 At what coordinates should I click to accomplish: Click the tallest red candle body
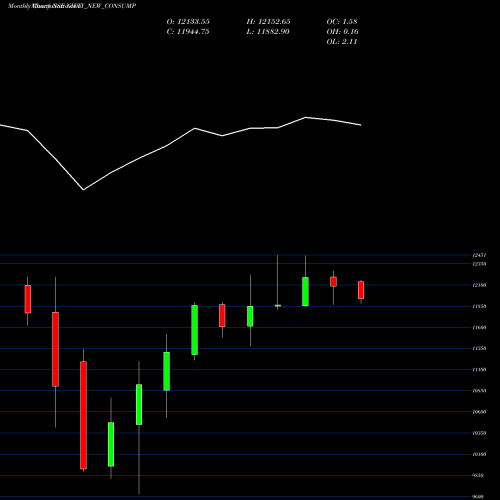[83, 415]
